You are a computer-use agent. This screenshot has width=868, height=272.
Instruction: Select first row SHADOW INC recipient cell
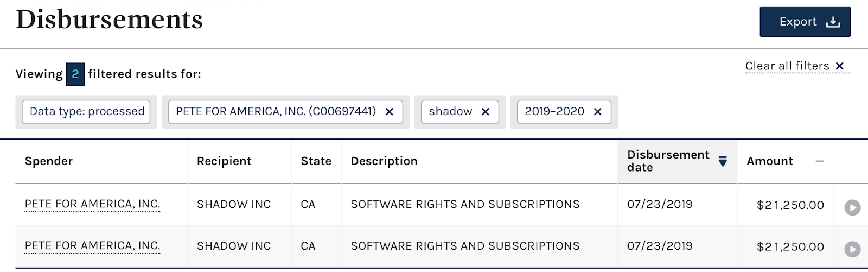coord(234,204)
